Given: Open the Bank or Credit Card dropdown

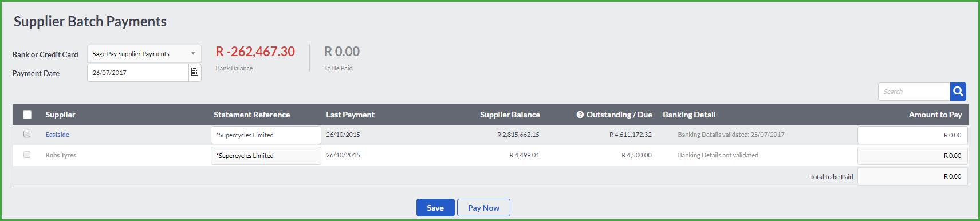Looking at the screenshot, I should click(x=144, y=54).
